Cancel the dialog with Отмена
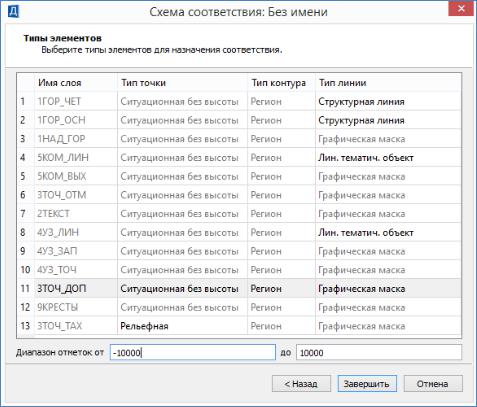 click(433, 384)
